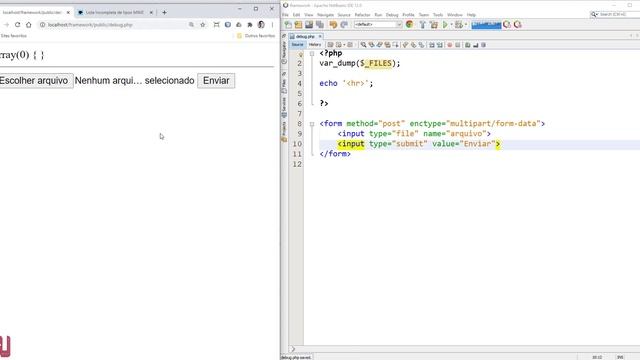
Task: Click the zoom magnifier in address bar
Action: coord(191,25)
